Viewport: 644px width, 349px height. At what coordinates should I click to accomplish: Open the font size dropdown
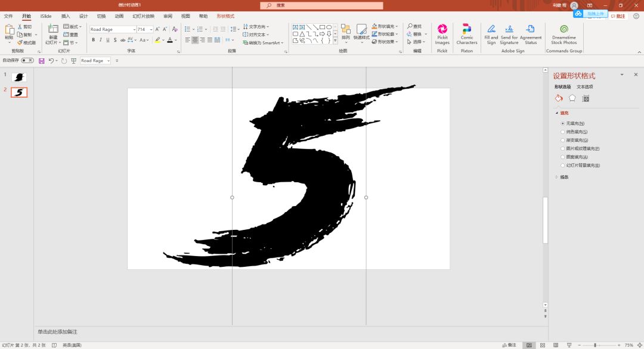pyautogui.click(x=151, y=30)
